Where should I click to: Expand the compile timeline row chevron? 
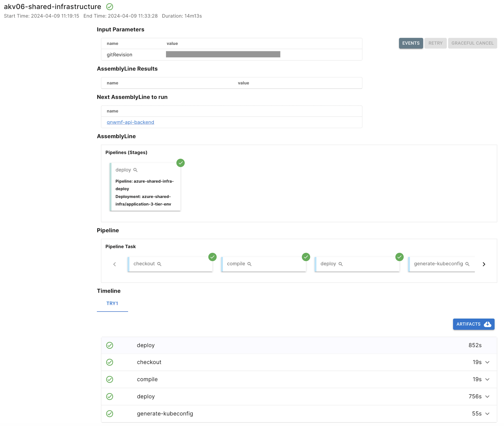coord(487,379)
